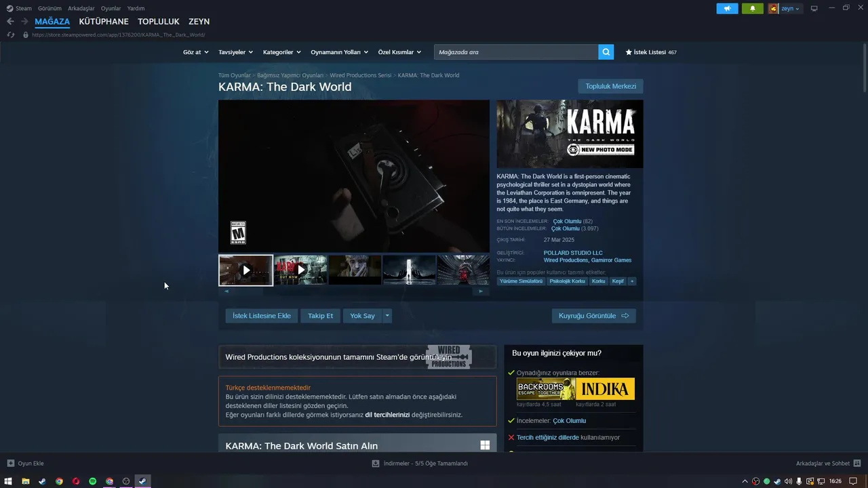Click the page vertical scrollbar
This screenshot has height=488, width=868.
tap(865, 68)
